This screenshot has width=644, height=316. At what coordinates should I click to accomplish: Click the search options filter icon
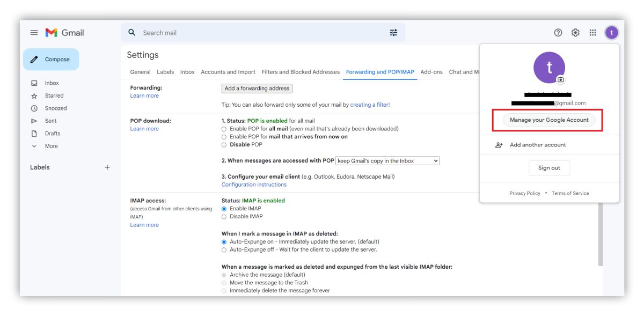(x=393, y=33)
